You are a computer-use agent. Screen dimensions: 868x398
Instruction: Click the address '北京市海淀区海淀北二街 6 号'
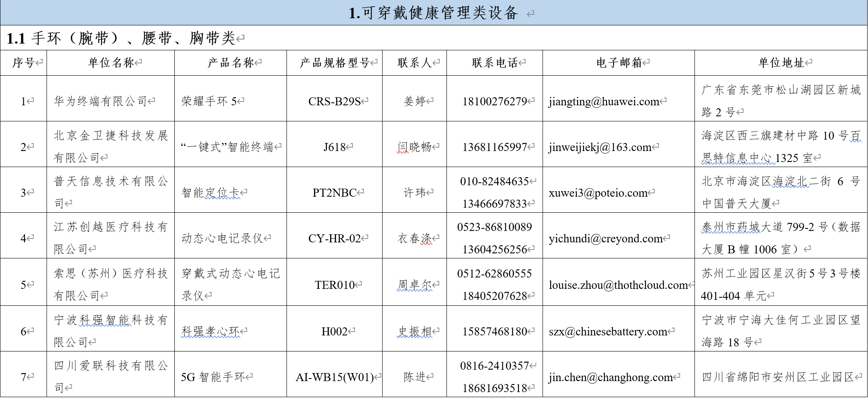click(781, 181)
